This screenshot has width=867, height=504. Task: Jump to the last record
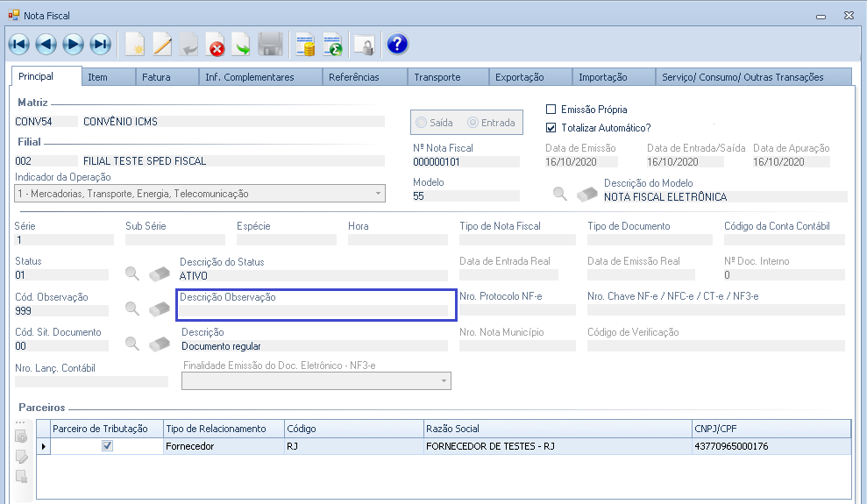(101, 44)
